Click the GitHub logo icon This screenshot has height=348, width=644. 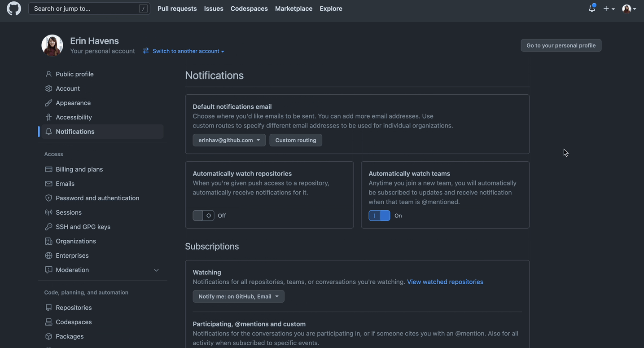[x=14, y=9]
